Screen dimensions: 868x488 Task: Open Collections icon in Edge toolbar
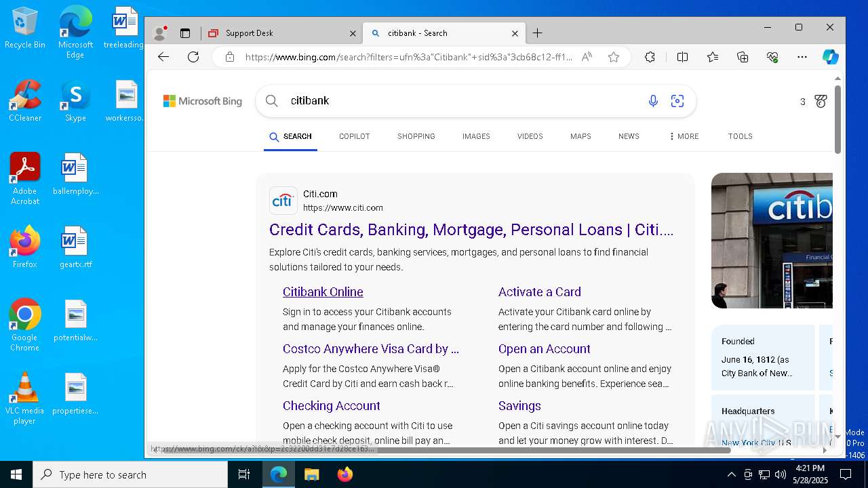click(x=743, y=57)
